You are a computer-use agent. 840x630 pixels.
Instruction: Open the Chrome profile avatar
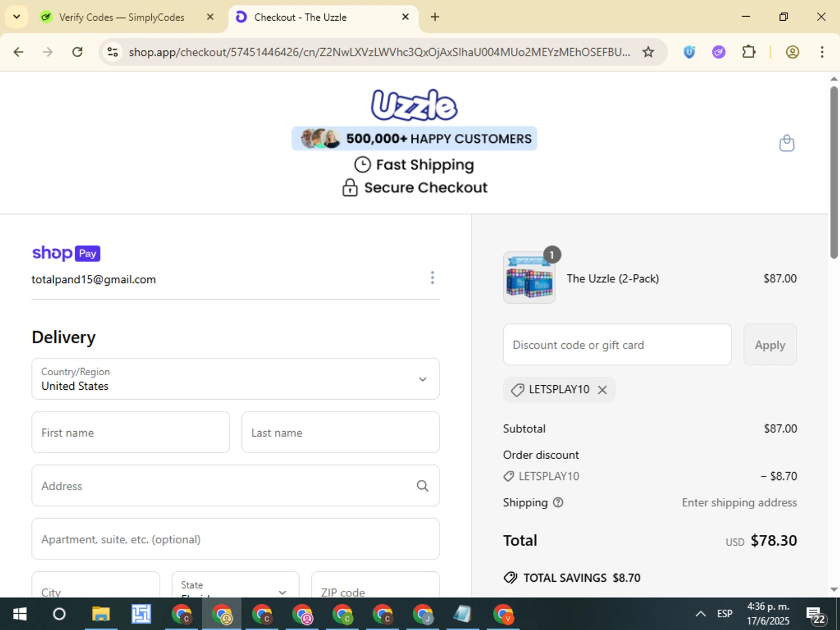pyautogui.click(x=792, y=52)
